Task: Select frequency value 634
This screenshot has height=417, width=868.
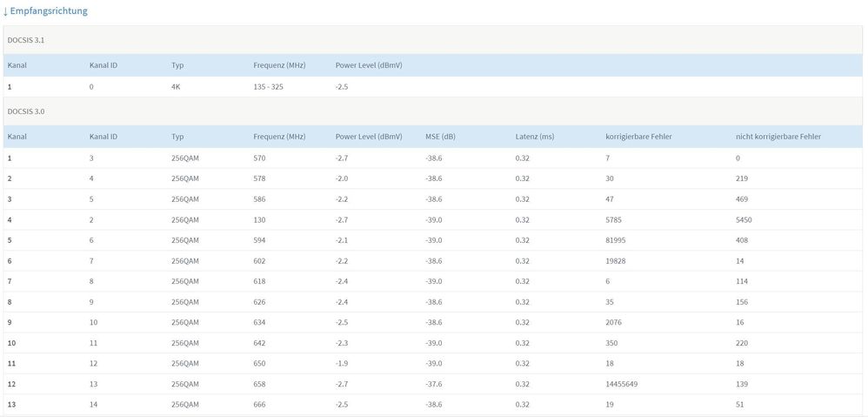Action: pos(259,322)
